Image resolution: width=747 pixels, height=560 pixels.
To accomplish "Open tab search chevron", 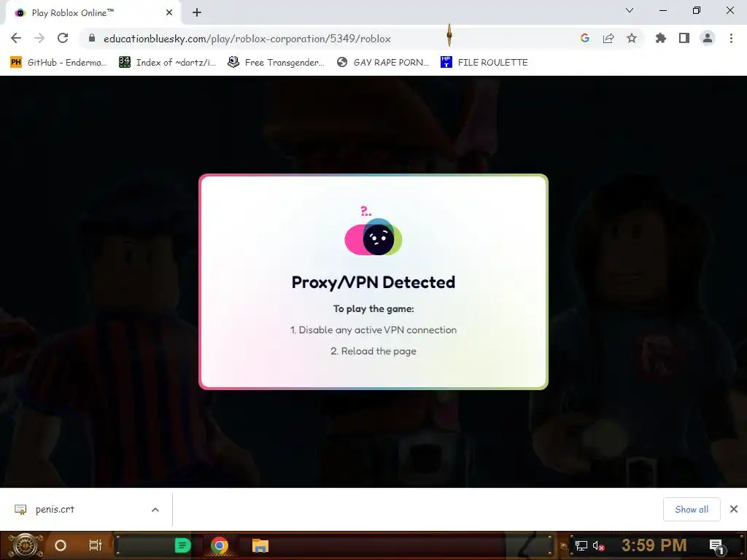I will pos(630,10).
